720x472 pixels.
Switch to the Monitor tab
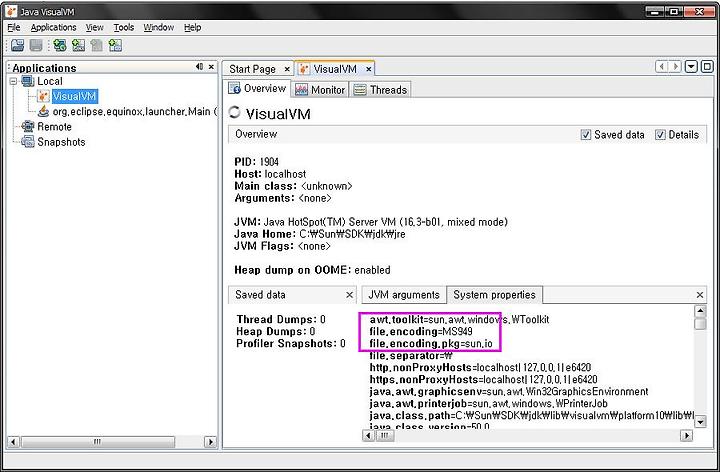[320, 90]
